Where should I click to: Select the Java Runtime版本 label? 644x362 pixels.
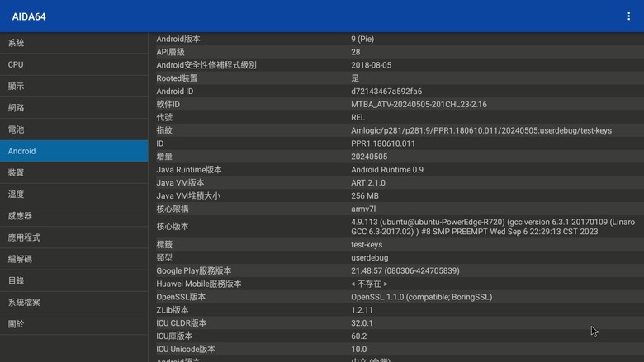[x=189, y=170]
